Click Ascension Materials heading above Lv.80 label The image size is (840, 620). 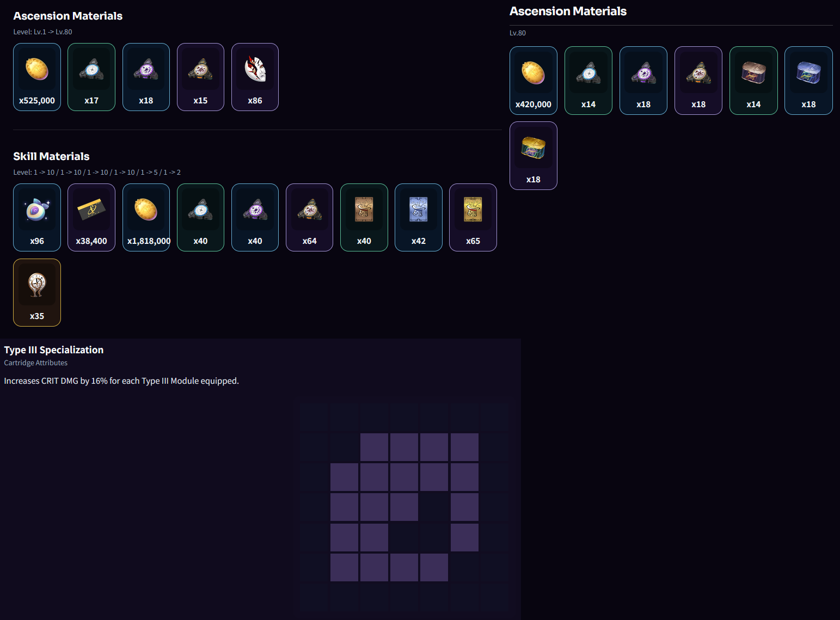click(568, 11)
